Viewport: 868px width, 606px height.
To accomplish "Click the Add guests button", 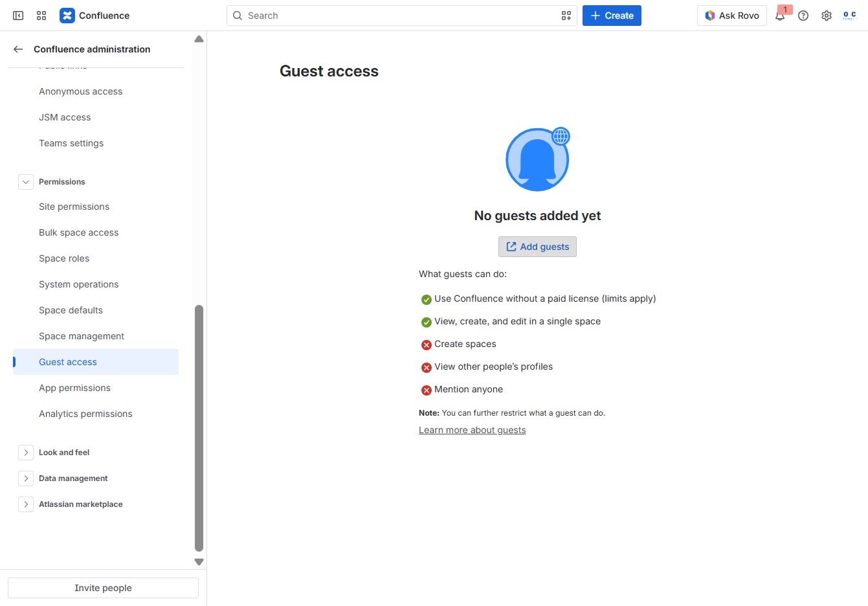I will pos(537,247).
